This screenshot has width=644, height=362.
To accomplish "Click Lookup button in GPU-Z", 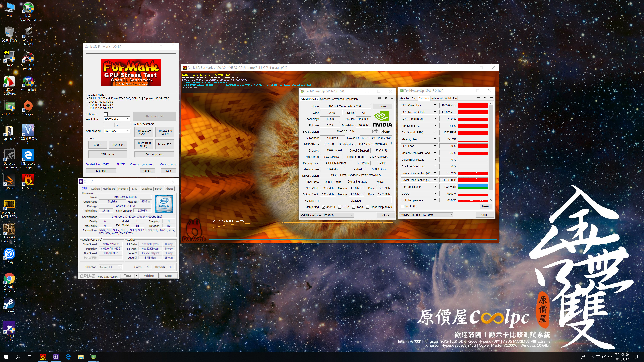I will (383, 106).
